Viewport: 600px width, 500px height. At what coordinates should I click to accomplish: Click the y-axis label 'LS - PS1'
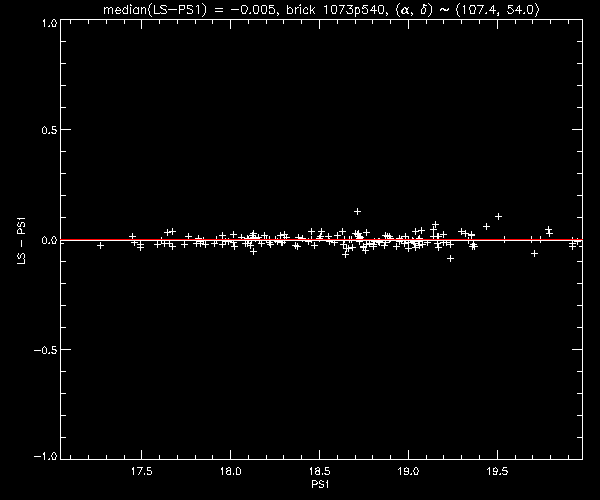tap(22, 241)
